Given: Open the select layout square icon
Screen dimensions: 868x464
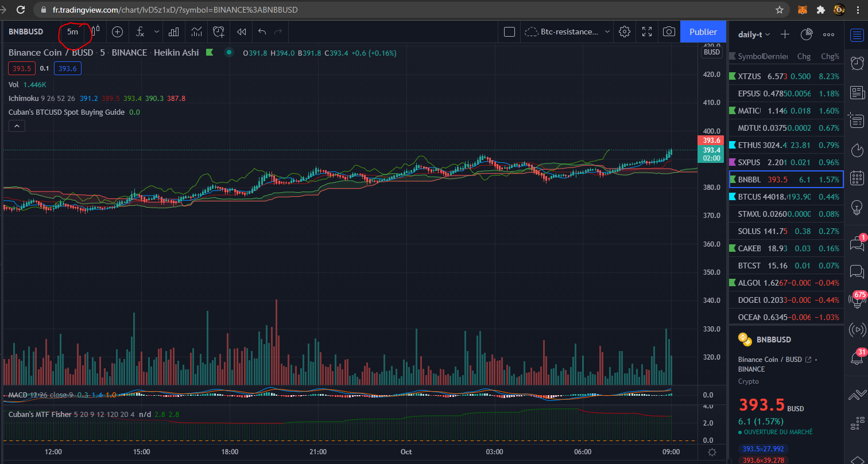Looking at the screenshot, I should coord(509,32).
